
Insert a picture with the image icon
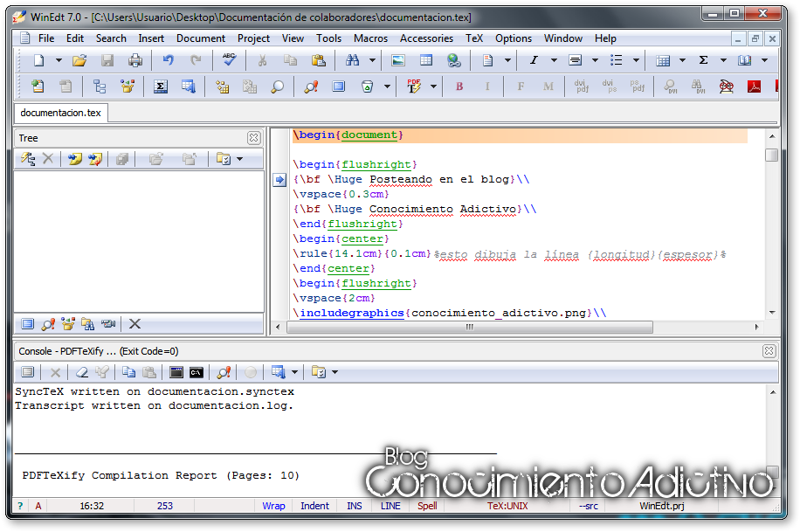point(398,60)
